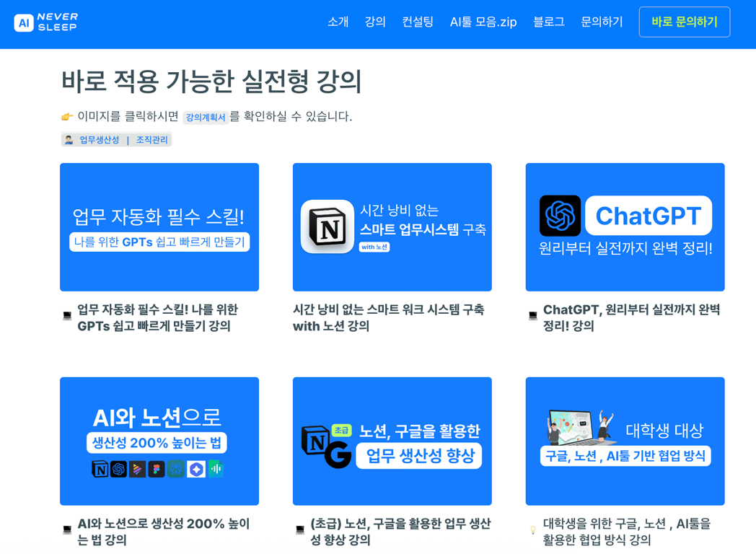Open the 강의 menu item
756x554 pixels.
tap(375, 22)
